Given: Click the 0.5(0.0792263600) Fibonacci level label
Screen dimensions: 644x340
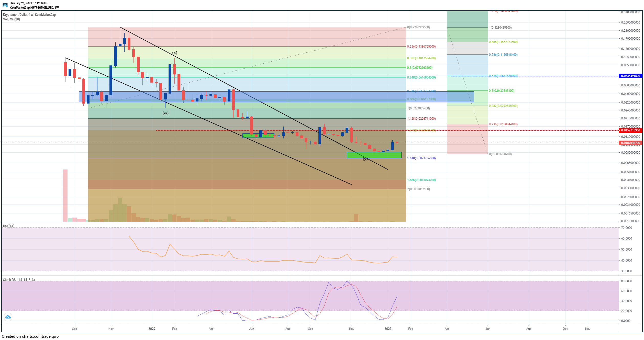Looking at the screenshot, I should 419,68.
